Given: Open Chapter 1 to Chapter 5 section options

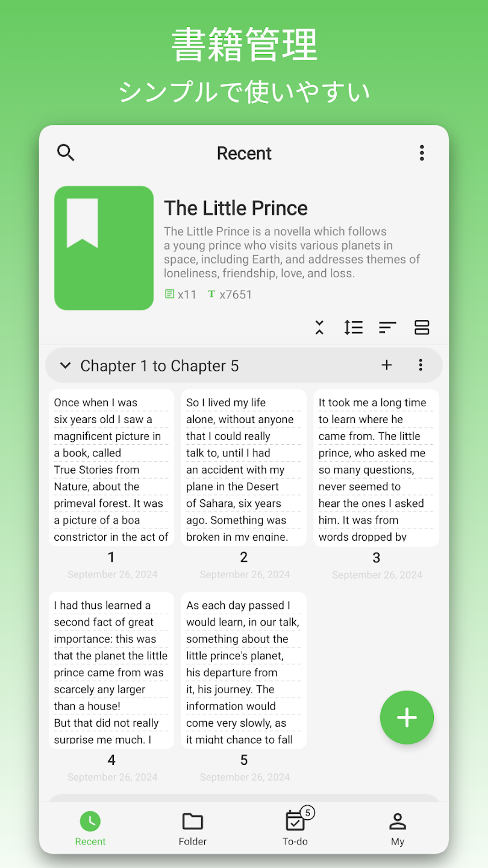Looking at the screenshot, I should 421,365.
